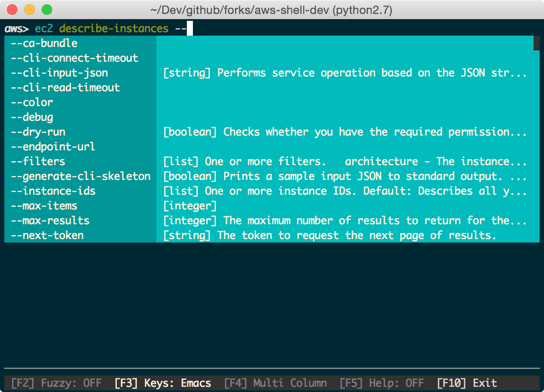Click the 'One or more instance IDs' description
544x392 pixels.
tap(345, 191)
